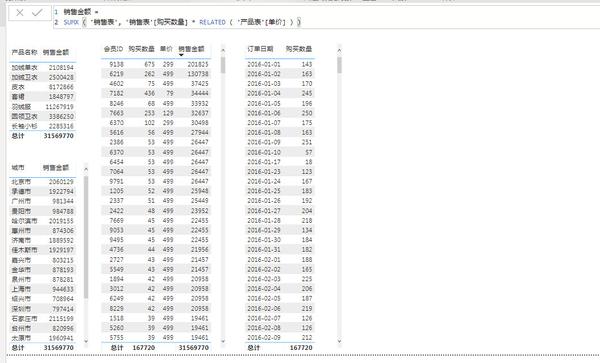Sort by 销售金额 header in the city table
Image resolution: width=600 pixels, height=363 pixels.
point(55,168)
